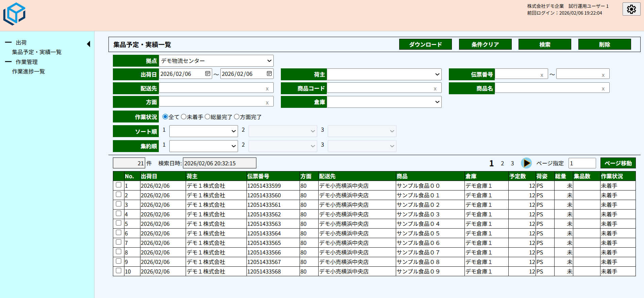Screen dimensions: 644x298
Task: Clear the 配送先 field with x icon
Action: 267,89
